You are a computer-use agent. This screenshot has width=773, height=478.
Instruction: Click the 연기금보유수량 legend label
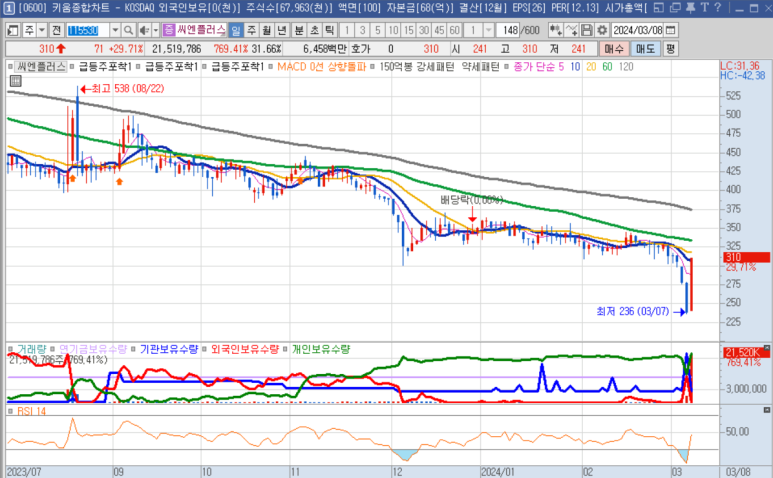(x=93, y=349)
